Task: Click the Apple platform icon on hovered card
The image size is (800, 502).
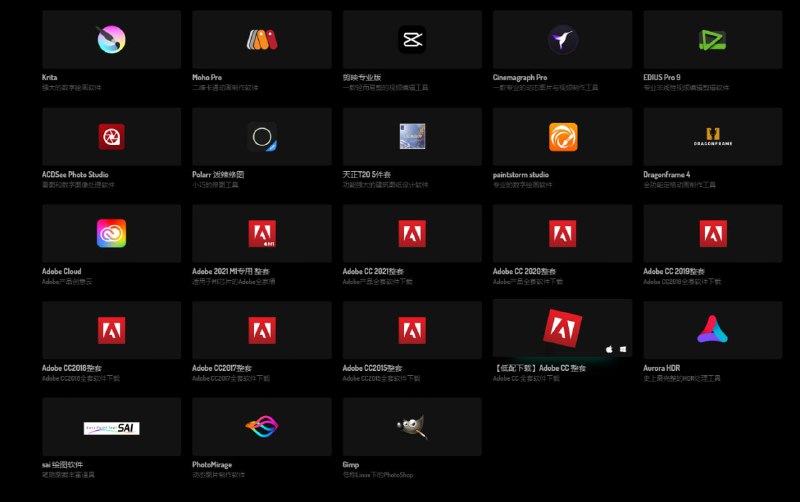Action: pos(608,349)
